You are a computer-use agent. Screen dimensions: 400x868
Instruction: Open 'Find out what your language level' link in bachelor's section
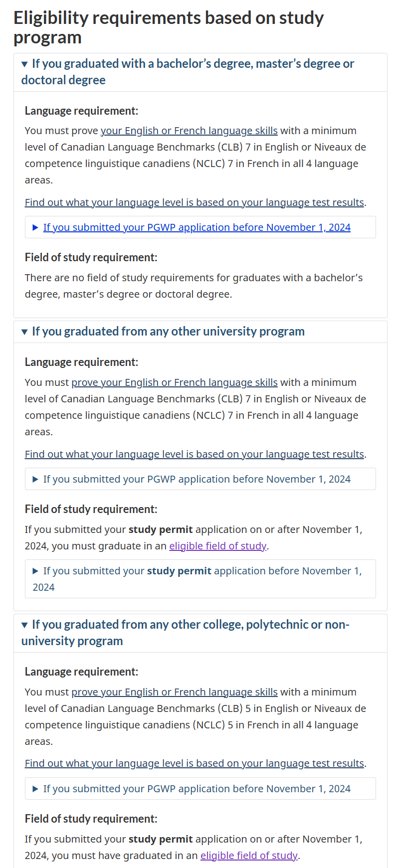click(194, 202)
